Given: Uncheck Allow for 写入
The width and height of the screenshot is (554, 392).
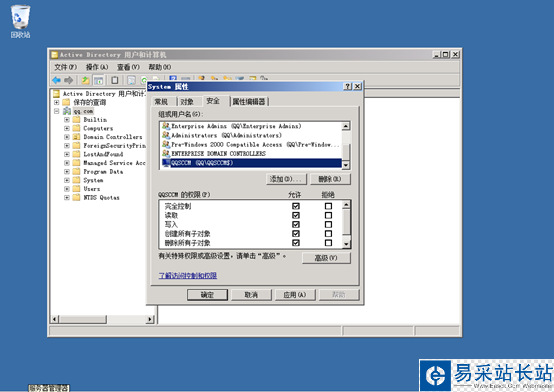Looking at the screenshot, I should coord(296,224).
